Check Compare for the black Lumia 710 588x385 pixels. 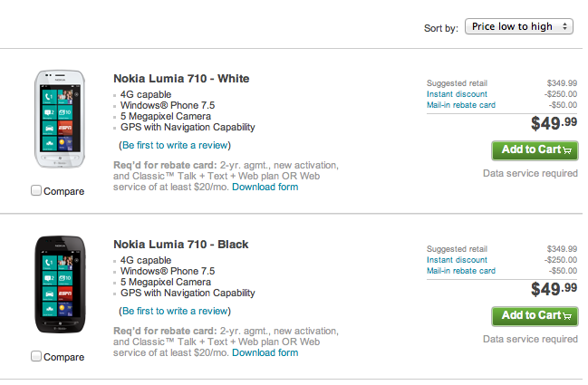[36, 357]
